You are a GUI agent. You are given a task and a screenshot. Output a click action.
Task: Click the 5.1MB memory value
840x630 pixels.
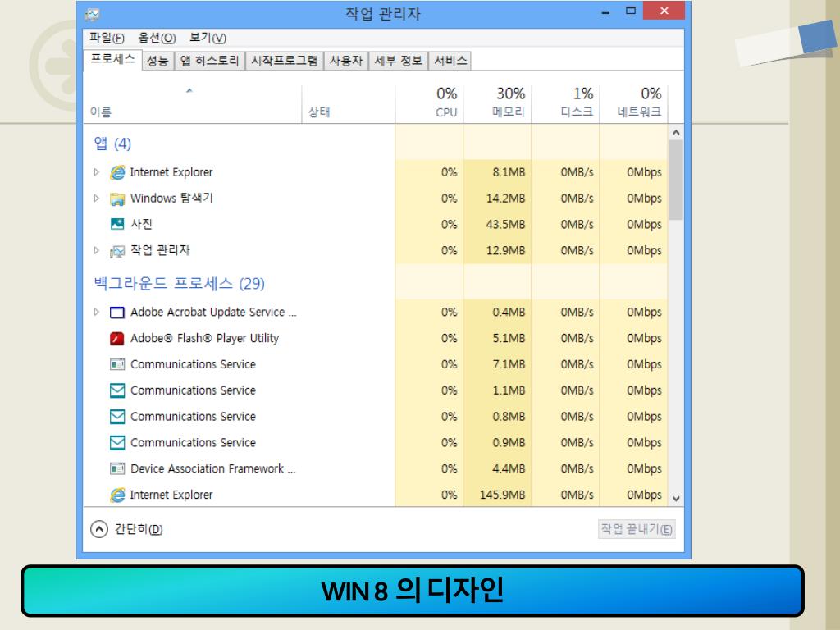509,339
